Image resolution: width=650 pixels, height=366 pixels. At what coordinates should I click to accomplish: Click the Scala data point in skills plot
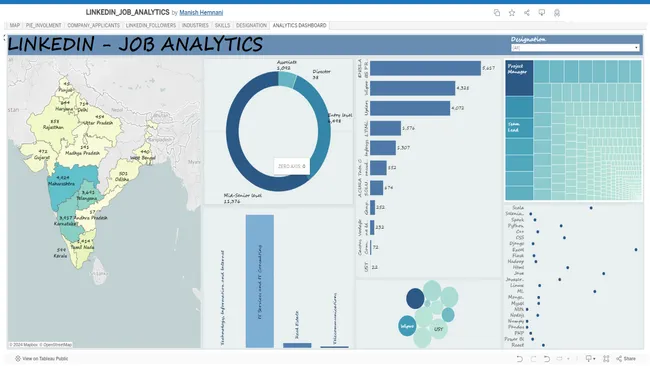(591, 208)
